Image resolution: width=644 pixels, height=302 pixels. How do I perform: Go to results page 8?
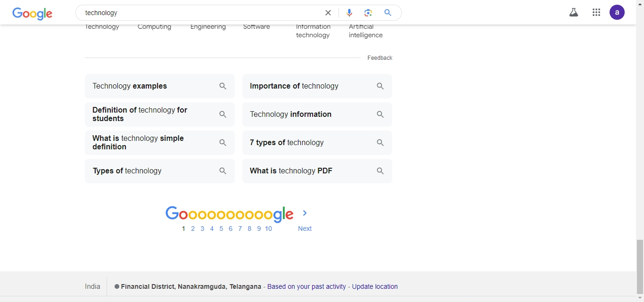249,229
